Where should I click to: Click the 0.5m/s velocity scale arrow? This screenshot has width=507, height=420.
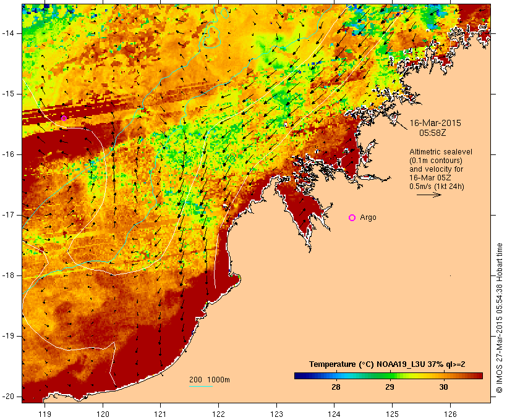tap(428, 195)
